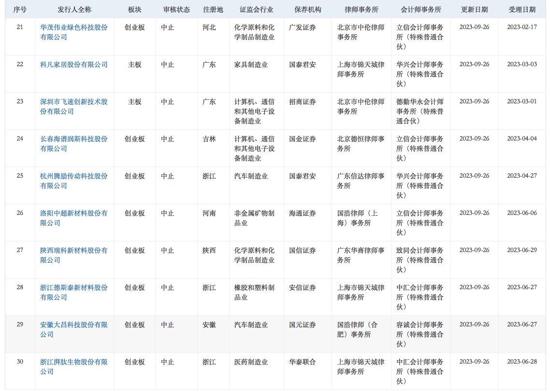550x392 pixels.
Task: Click 致同会计师事务所 accounting firm cell
Action: [420, 260]
